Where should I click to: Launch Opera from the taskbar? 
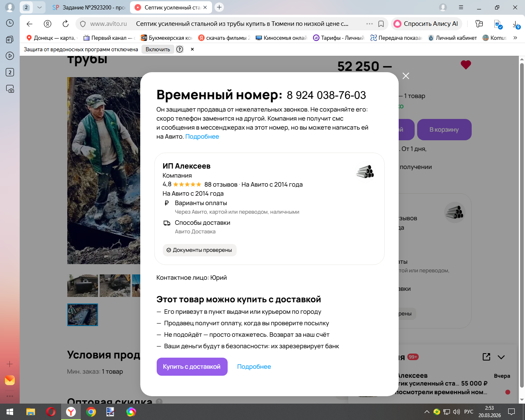(51, 412)
